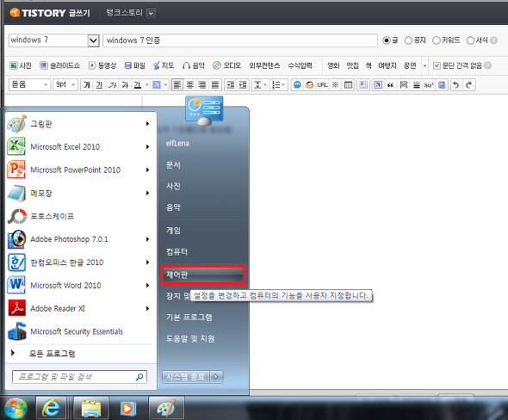This screenshot has width=508, height=420.
Task: Increase paragraph indent
Action: tap(231, 85)
